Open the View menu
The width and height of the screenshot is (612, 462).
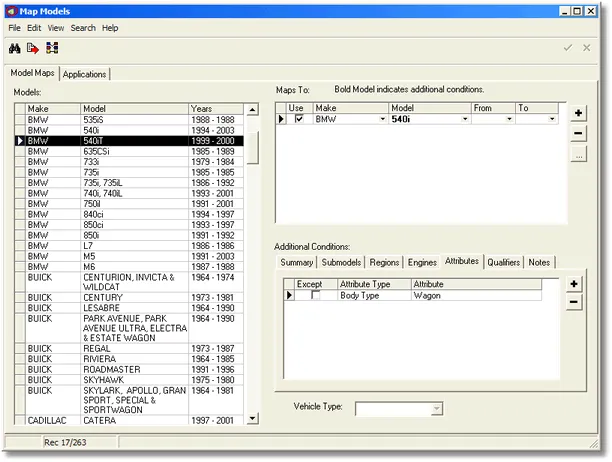(56, 28)
